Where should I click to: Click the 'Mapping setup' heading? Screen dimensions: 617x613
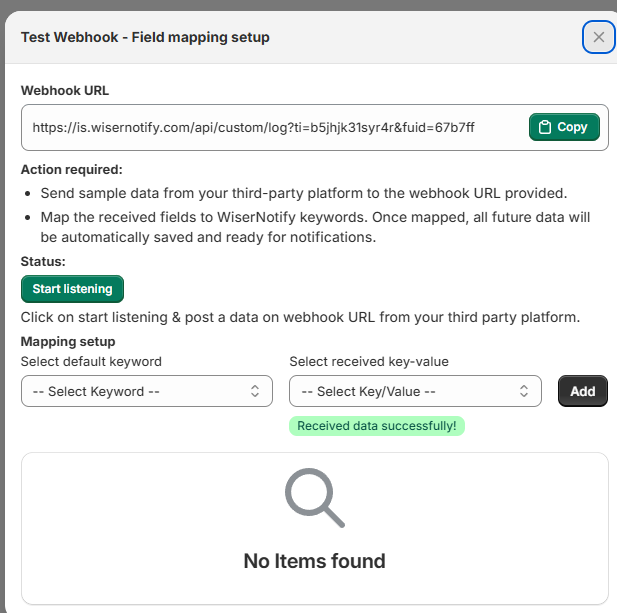tap(68, 342)
